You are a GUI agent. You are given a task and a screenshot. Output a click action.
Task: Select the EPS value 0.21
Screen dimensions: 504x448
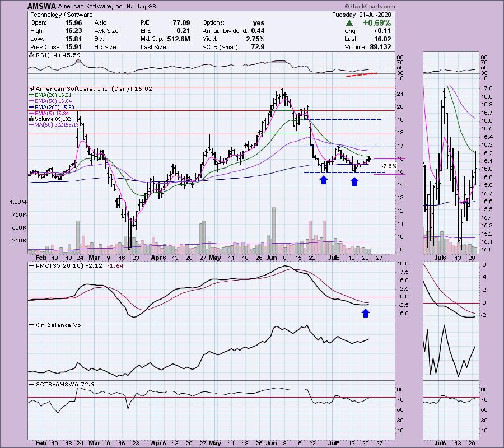tap(183, 31)
